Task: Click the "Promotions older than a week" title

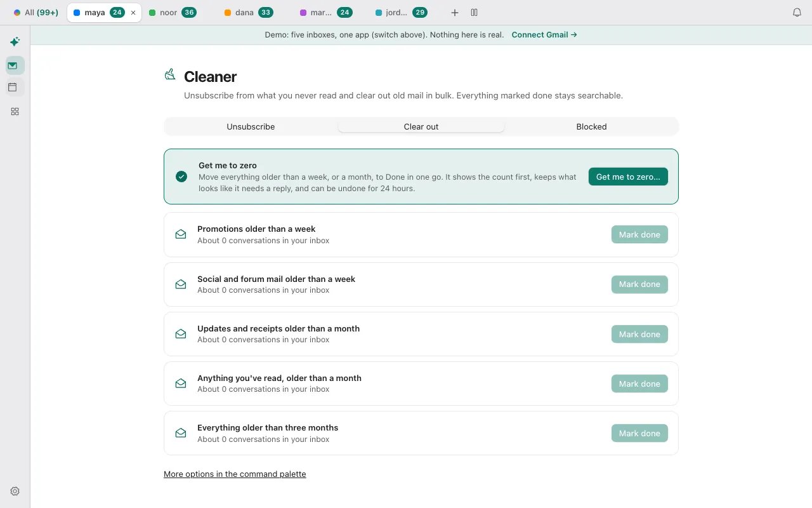Action: 256,229
